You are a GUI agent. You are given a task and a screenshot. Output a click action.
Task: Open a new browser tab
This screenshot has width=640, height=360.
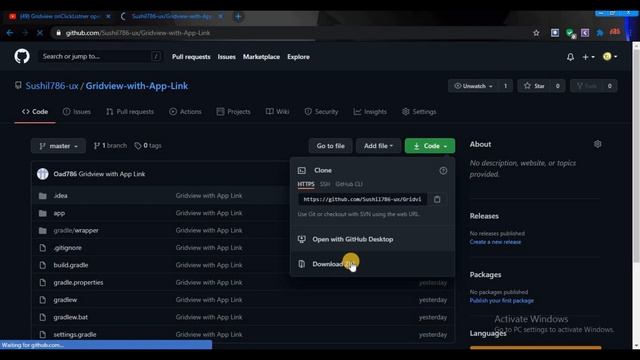tap(238, 16)
